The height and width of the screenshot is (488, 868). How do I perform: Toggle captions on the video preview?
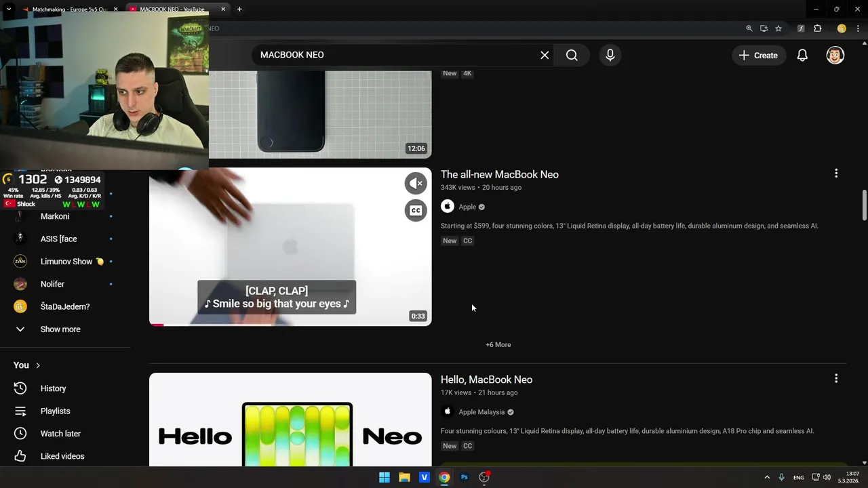[416, 210]
